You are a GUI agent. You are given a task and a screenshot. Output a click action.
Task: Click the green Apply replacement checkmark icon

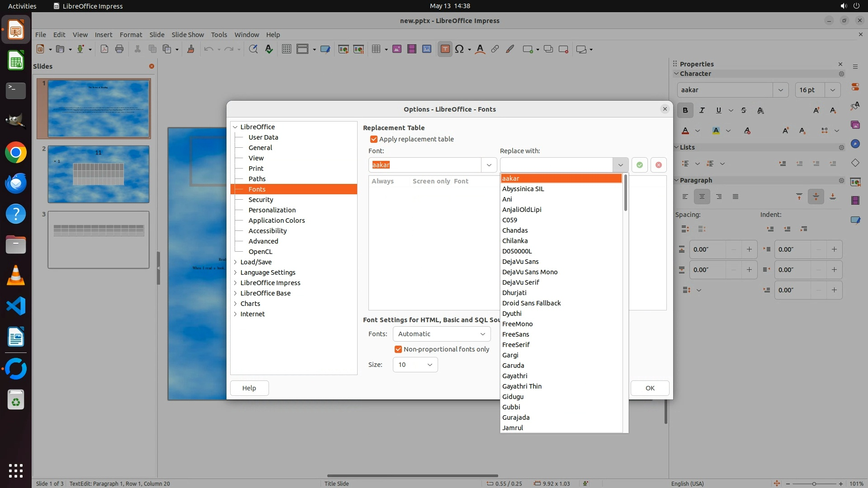639,165
